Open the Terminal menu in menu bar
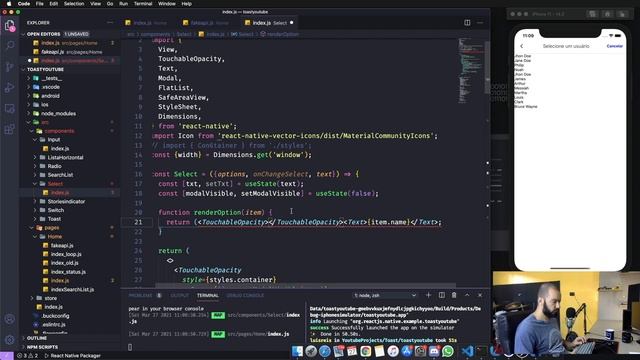 pos(143,4)
